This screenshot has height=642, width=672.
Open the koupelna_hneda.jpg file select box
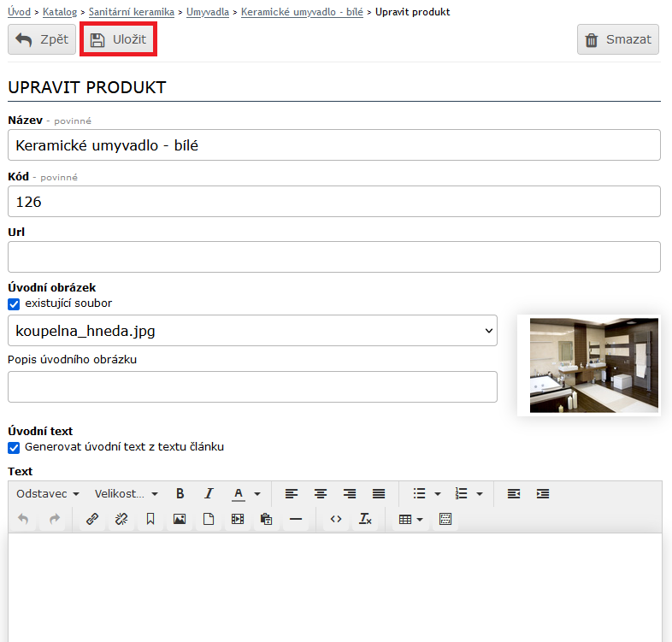click(252, 331)
